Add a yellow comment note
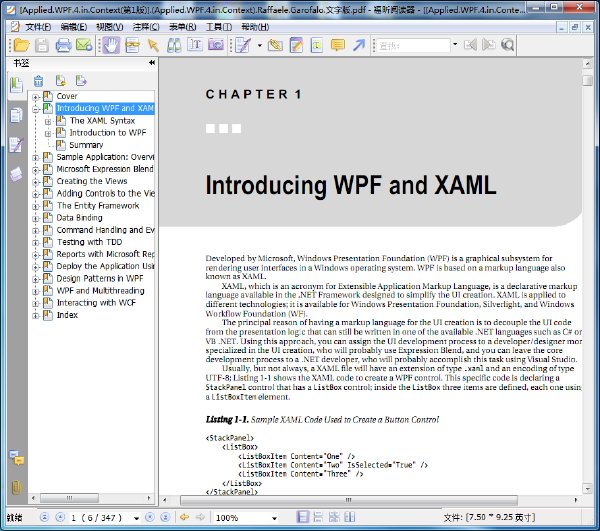600x531 pixels. (338, 45)
